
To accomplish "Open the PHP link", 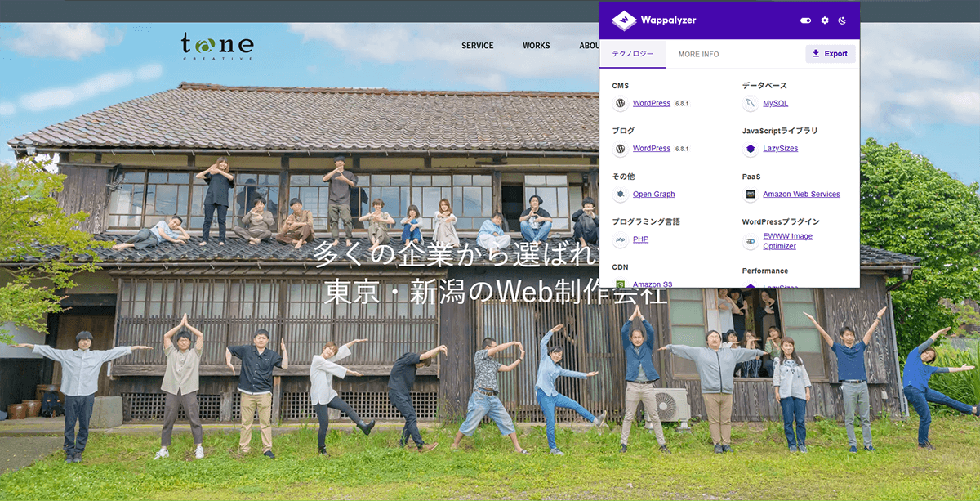I will pyautogui.click(x=640, y=239).
